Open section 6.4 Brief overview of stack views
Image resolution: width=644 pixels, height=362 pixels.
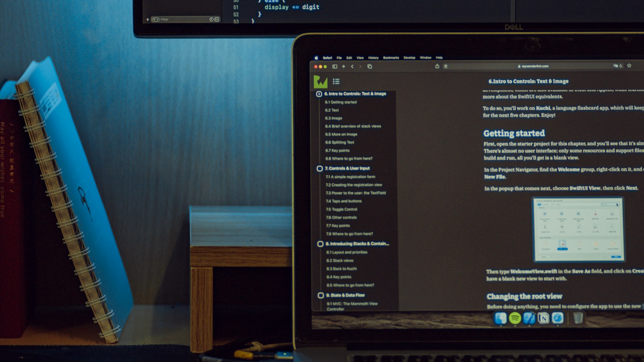[353, 126]
